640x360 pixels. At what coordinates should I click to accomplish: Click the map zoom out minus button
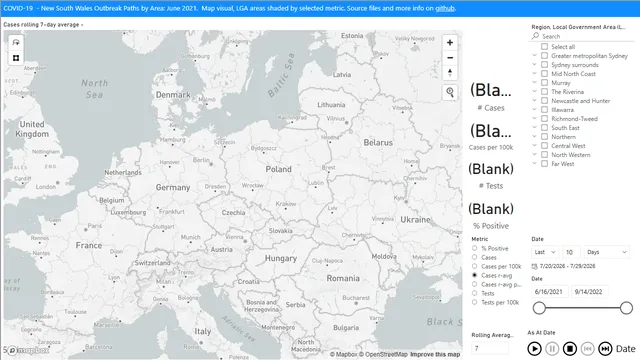(450, 58)
